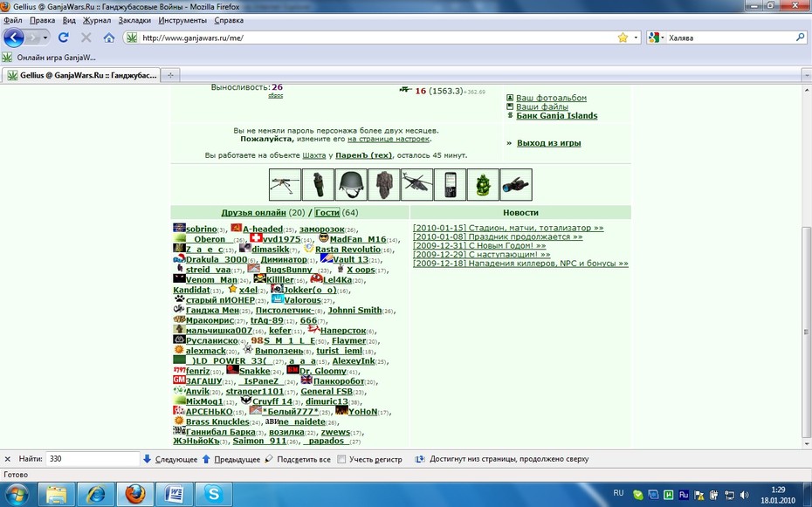
Task: Select the Gellius @ GanjaWars.Ru tab
Action: [x=81, y=75]
